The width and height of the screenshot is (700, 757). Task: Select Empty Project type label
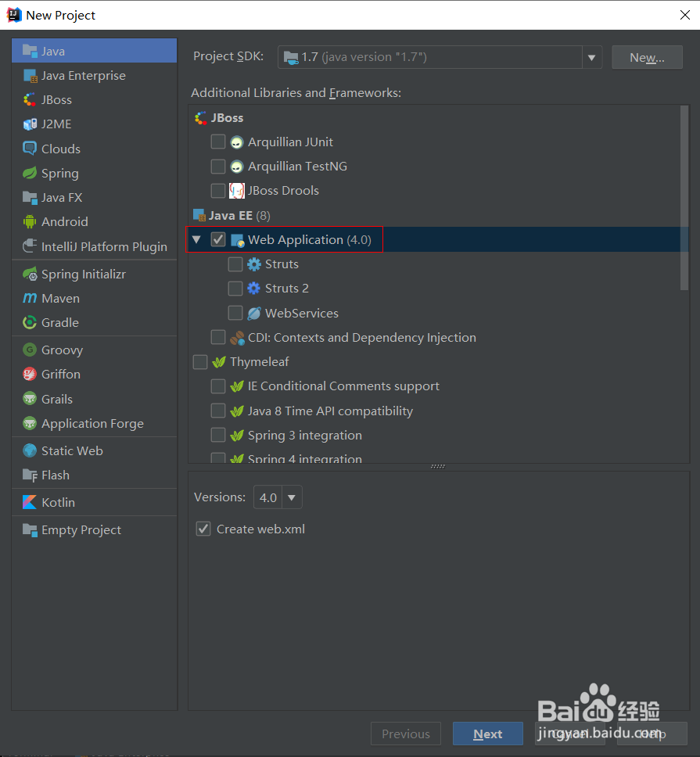coord(81,529)
